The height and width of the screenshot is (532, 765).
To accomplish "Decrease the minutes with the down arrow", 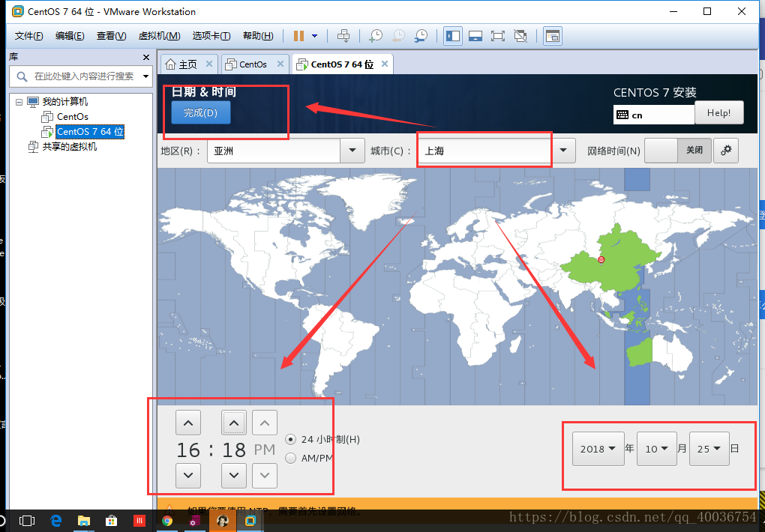I will (x=234, y=476).
